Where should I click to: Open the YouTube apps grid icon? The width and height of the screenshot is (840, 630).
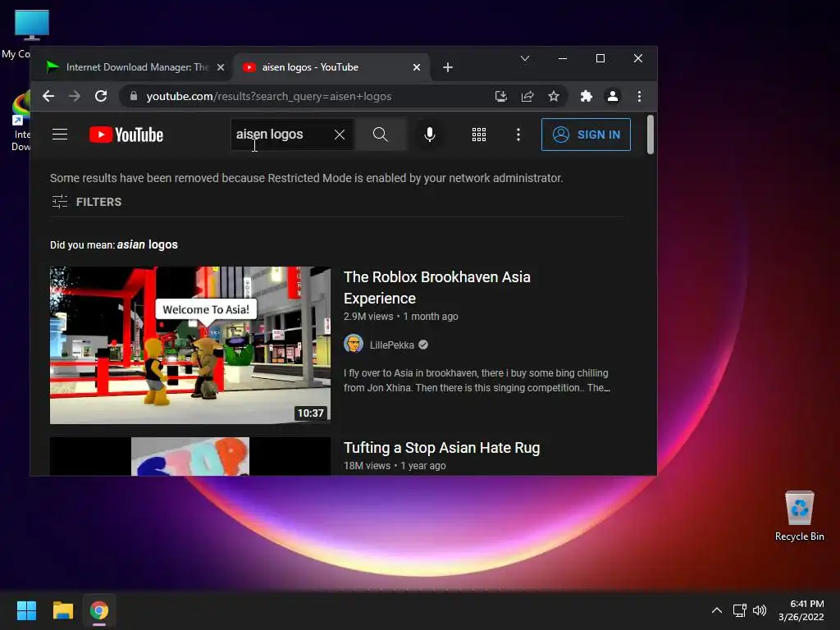pyautogui.click(x=479, y=135)
